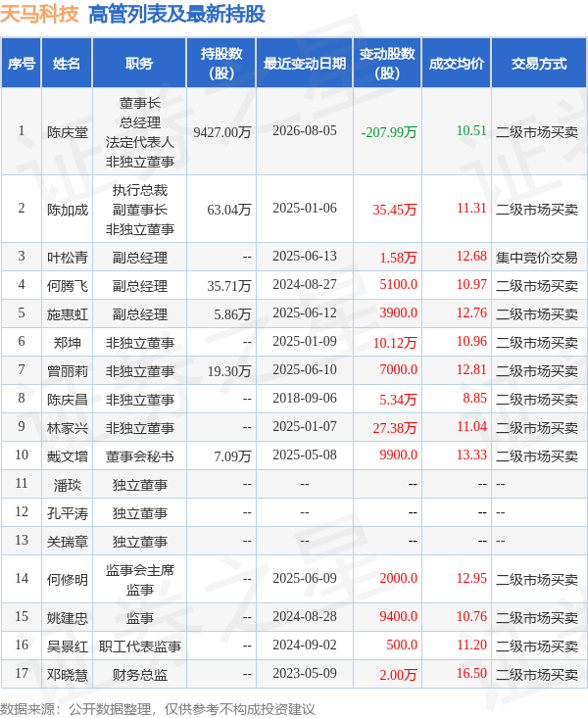Select the name 潘琰 in row 11

coord(68,485)
